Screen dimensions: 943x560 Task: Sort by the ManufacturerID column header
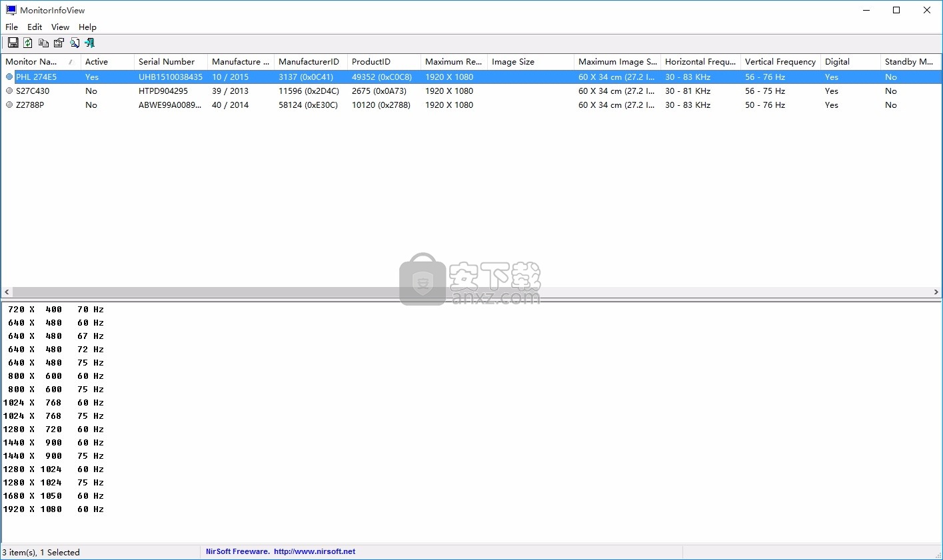click(x=311, y=61)
